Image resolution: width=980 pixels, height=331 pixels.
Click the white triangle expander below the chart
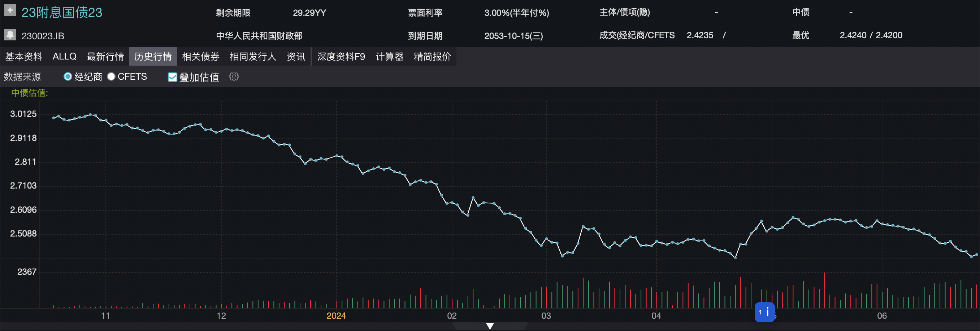490,326
